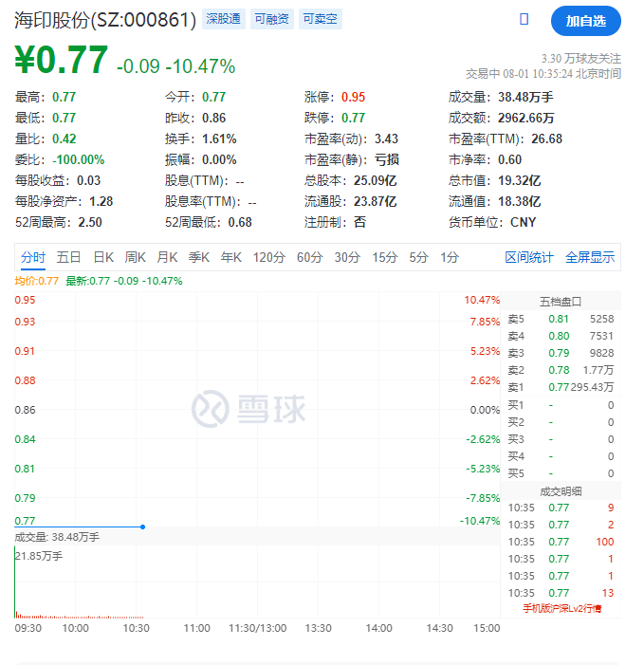Click the 10:30 time axis label
This screenshot has width=644, height=665.
coord(136,628)
